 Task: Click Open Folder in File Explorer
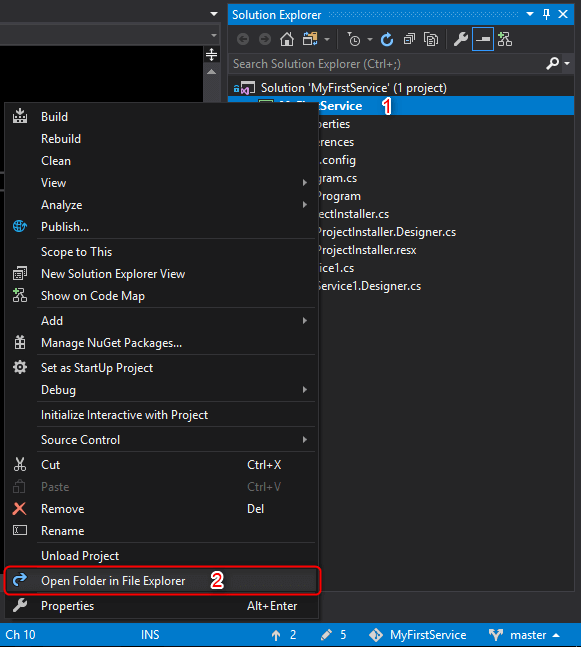[x=161, y=581]
